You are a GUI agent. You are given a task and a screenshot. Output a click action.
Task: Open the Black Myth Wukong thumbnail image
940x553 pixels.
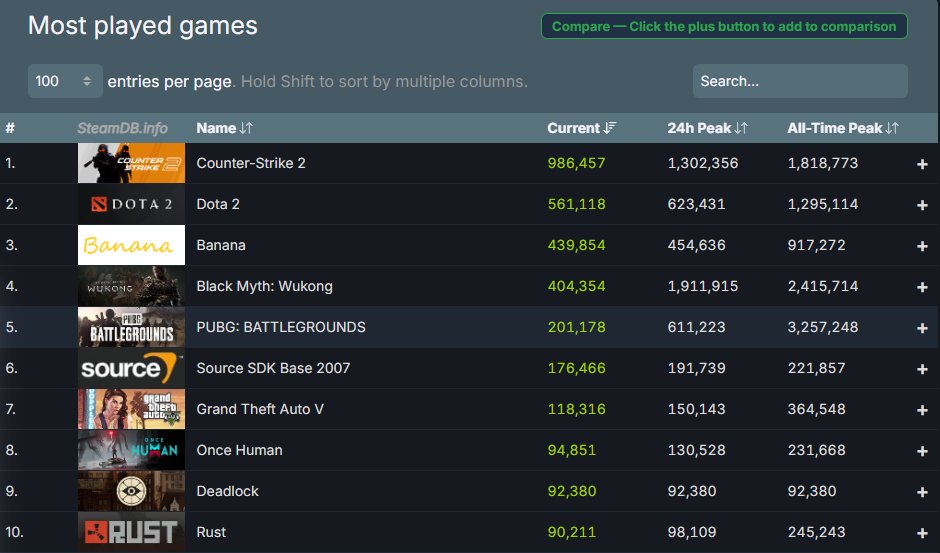(x=131, y=286)
